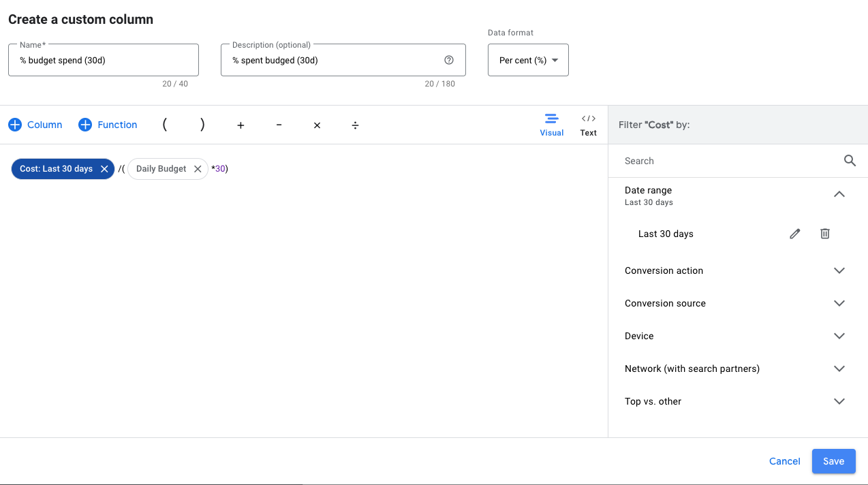868x485 pixels.
Task: Insert a closing parenthesis operator
Action: [202, 125]
